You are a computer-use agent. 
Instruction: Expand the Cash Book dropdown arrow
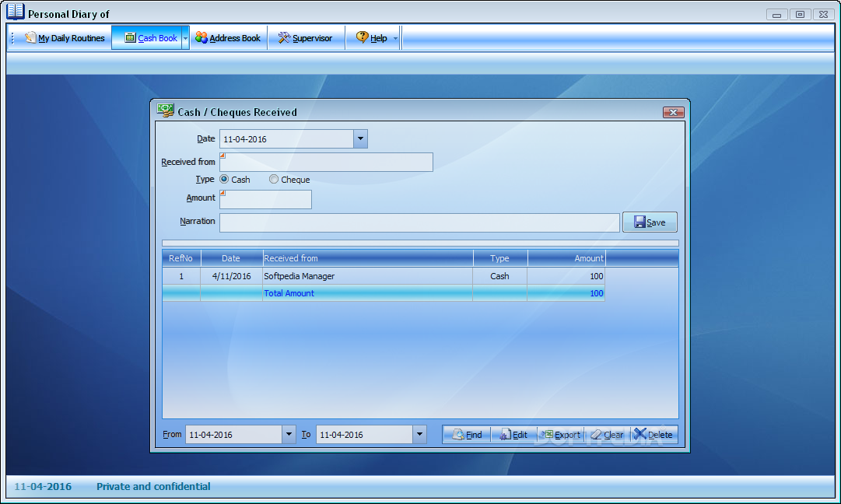186,38
